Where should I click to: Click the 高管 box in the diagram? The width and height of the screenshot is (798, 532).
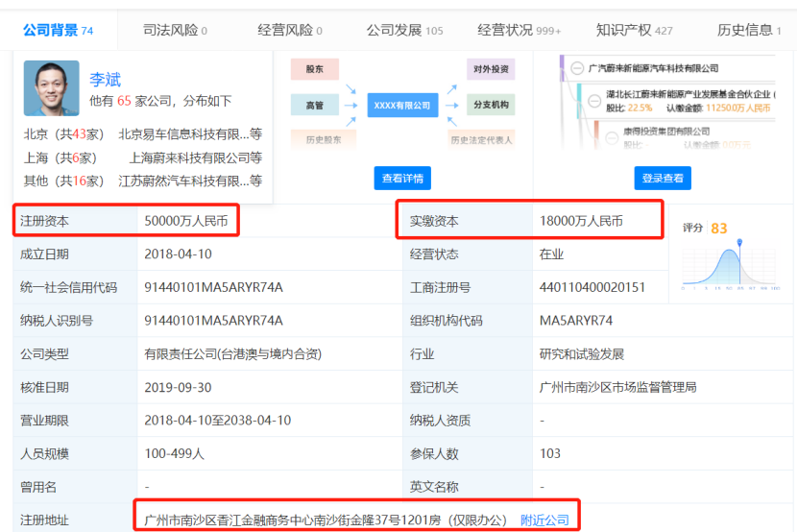point(315,105)
